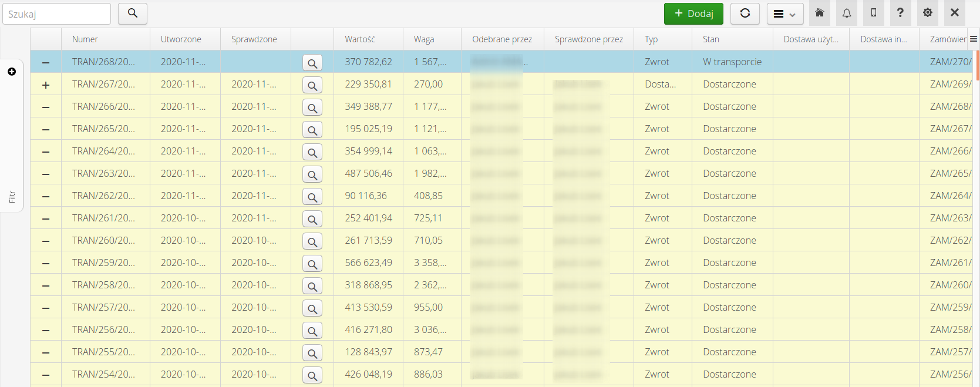Click magnifier in TRAN/260 row
Viewport: 980px width, 387px height.
(x=312, y=242)
